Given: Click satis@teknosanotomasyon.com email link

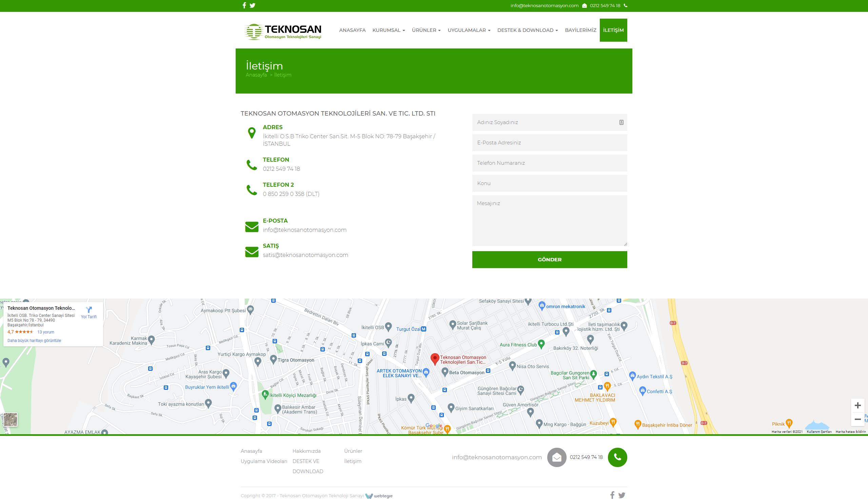Looking at the screenshot, I should tap(305, 255).
